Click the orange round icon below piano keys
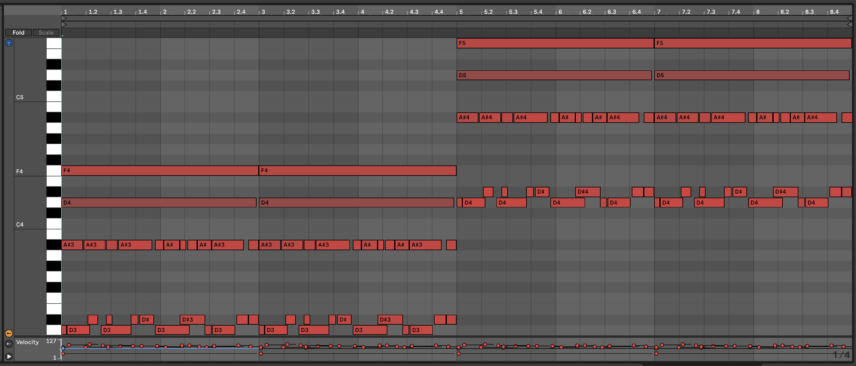This screenshot has height=366, width=856. 9,333
